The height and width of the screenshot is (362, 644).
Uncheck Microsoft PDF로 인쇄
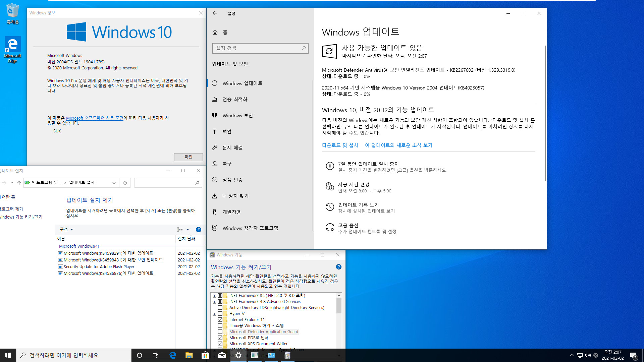coord(220,338)
